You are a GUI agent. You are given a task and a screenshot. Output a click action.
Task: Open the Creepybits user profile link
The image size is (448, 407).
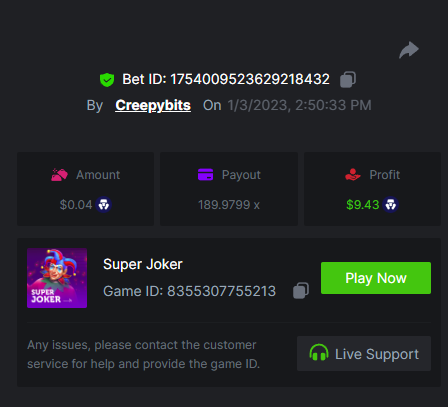click(x=153, y=105)
